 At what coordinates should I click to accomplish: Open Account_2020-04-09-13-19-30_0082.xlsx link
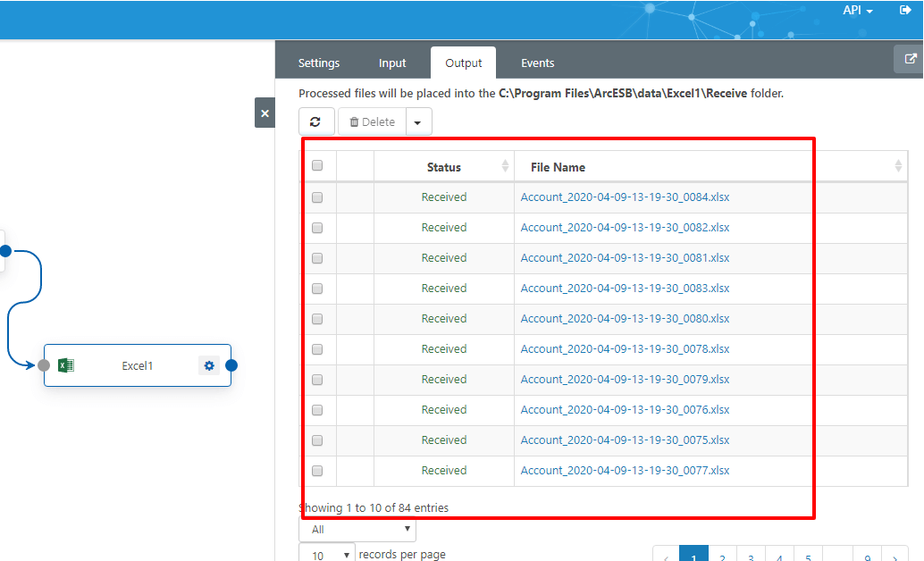coord(625,228)
